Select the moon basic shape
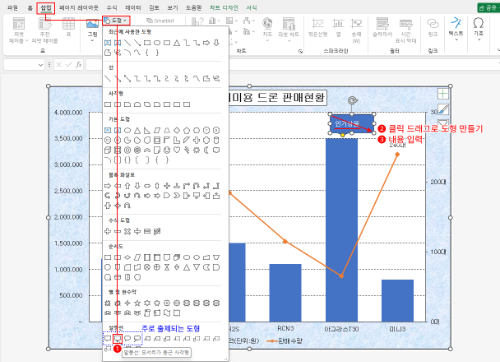500x362 pixels. point(206,150)
